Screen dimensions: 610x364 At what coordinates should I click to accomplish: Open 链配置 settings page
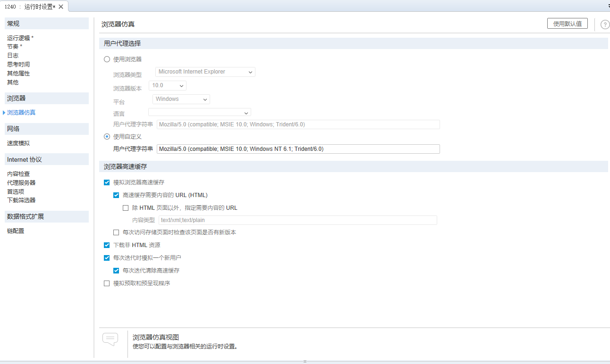pyautogui.click(x=16, y=231)
